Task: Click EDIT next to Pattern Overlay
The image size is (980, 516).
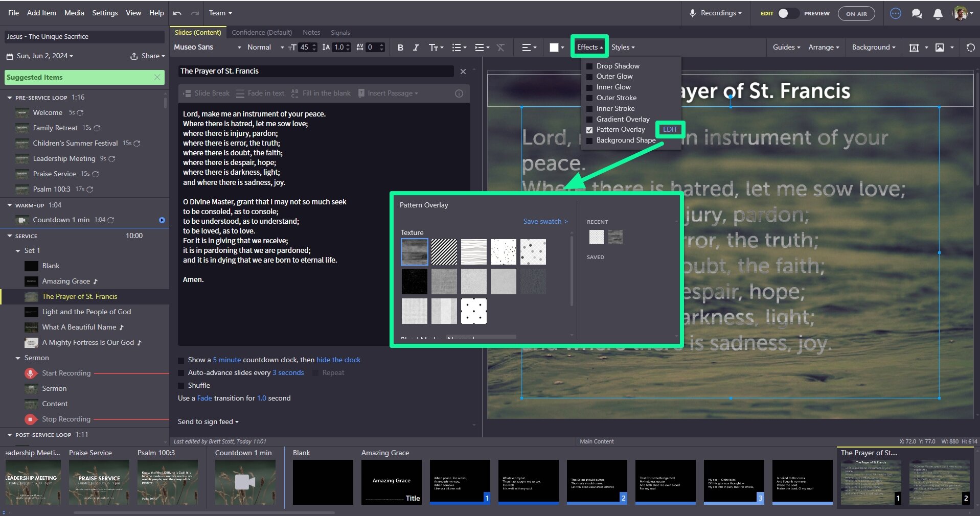Action: tap(670, 130)
